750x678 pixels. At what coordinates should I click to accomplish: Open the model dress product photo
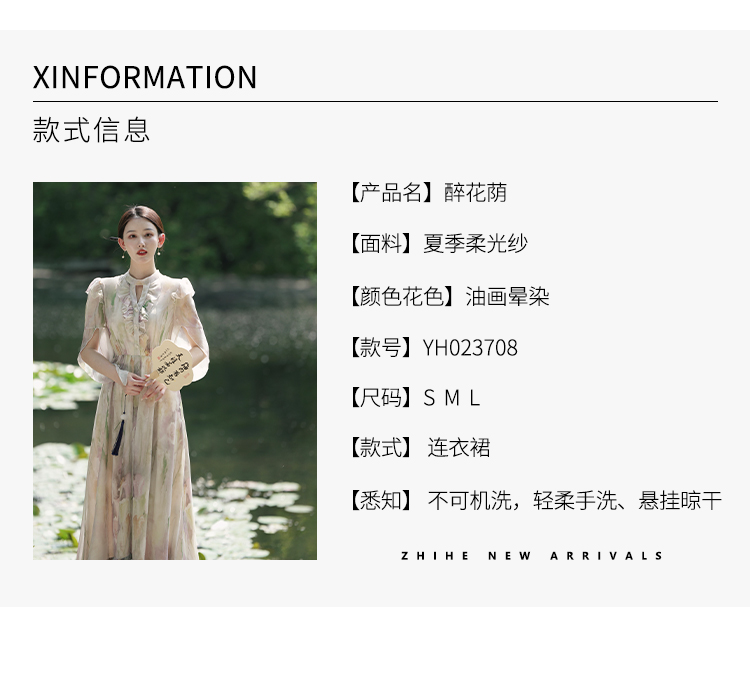175,371
